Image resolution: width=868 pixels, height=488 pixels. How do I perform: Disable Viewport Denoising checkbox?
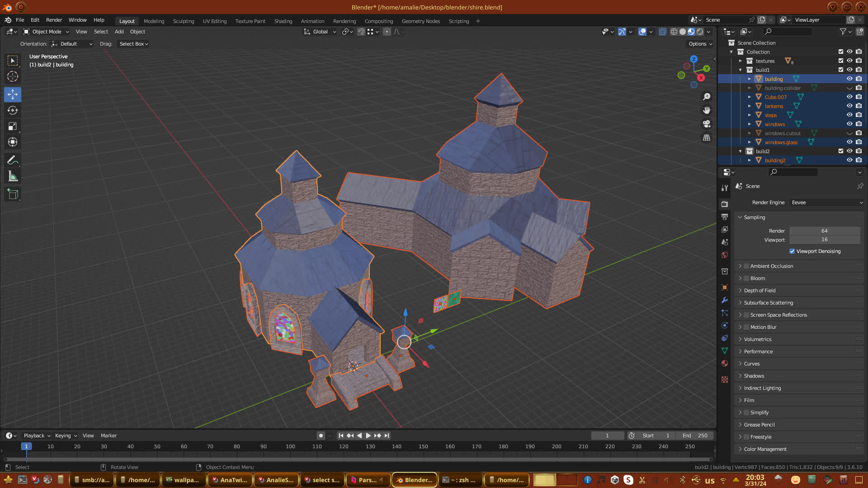792,251
